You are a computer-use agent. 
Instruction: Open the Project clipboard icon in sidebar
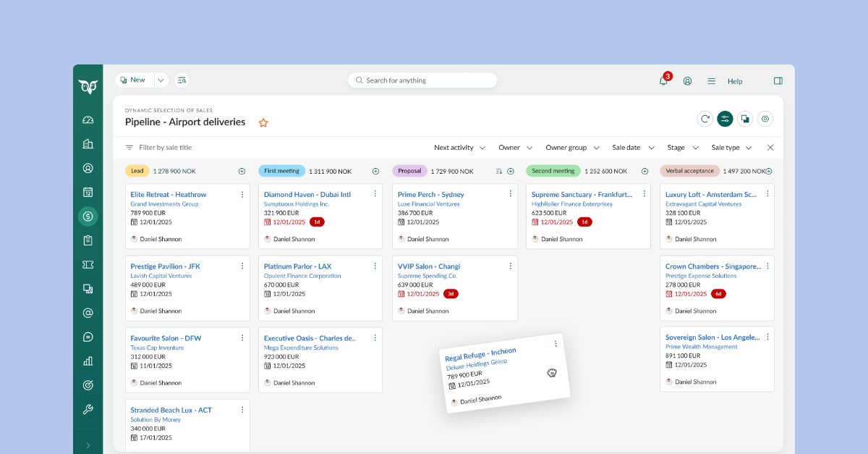88,240
